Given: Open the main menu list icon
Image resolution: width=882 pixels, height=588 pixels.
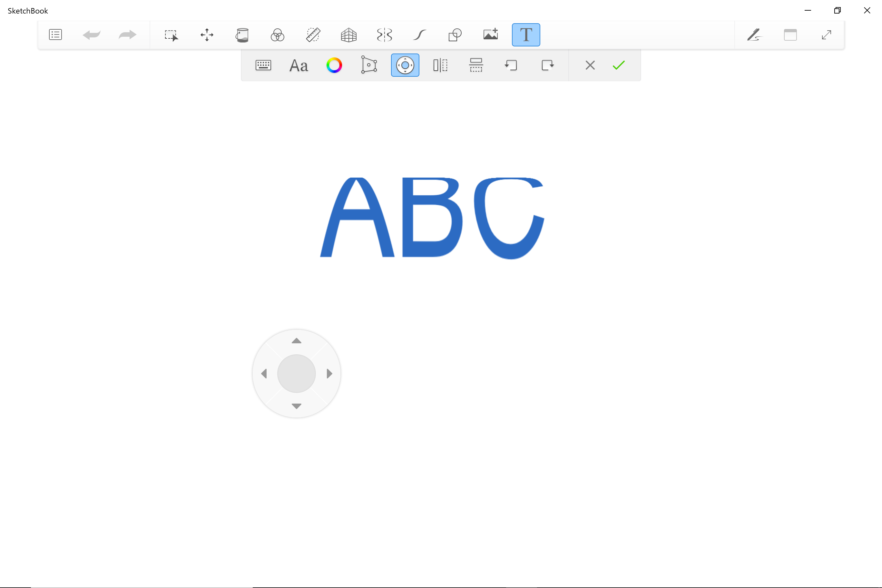Looking at the screenshot, I should tap(55, 35).
